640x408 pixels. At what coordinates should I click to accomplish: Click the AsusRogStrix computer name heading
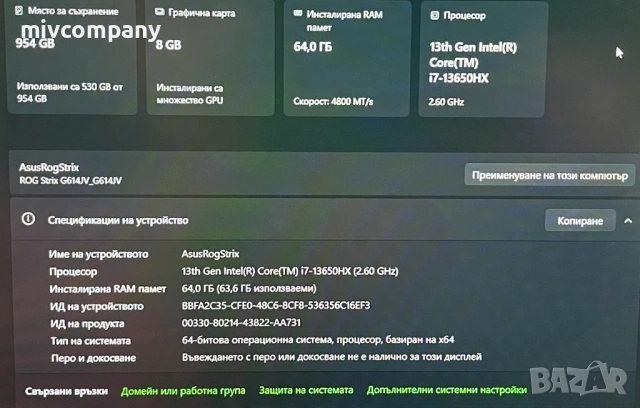pos(49,167)
